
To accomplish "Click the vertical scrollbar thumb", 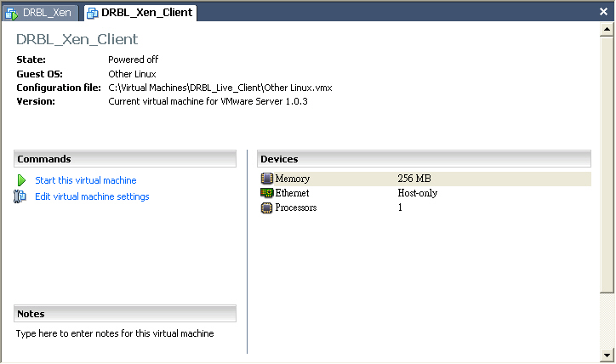I will [x=607, y=164].
